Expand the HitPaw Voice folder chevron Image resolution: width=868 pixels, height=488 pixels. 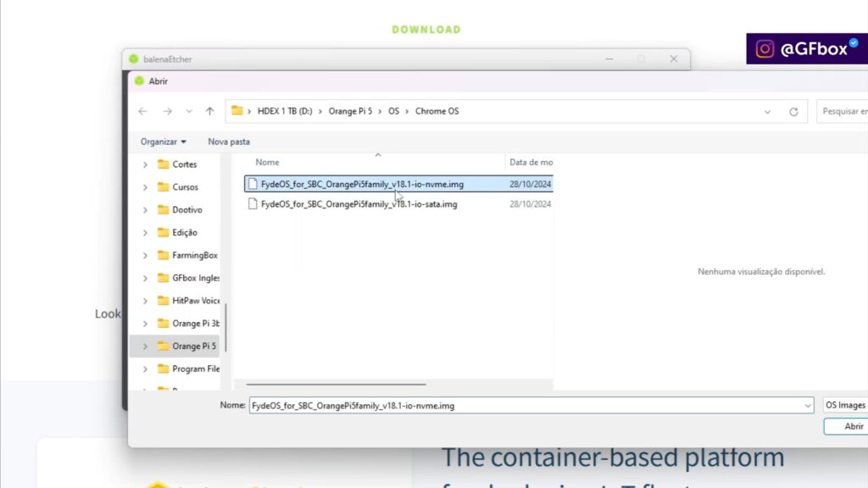[x=145, y=301]
